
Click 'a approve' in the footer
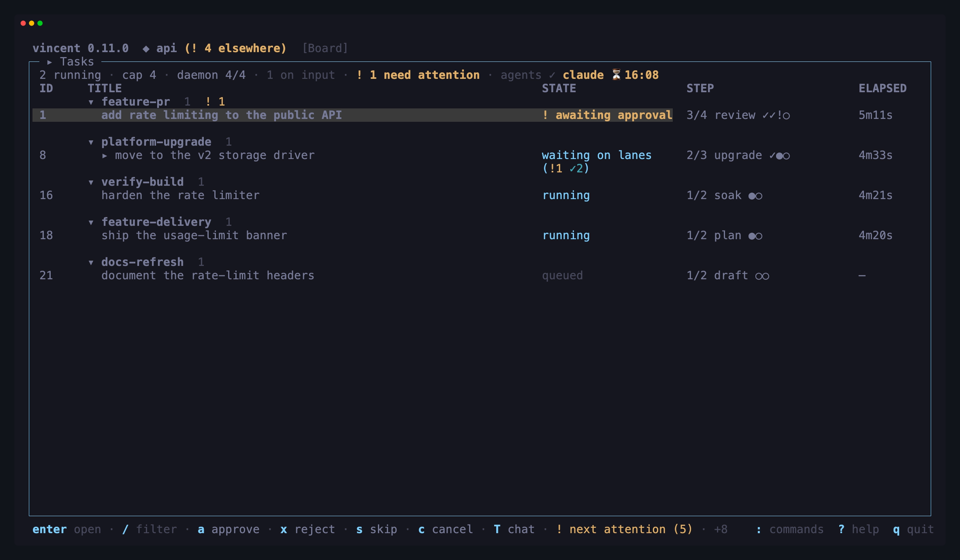click(228, 529)
